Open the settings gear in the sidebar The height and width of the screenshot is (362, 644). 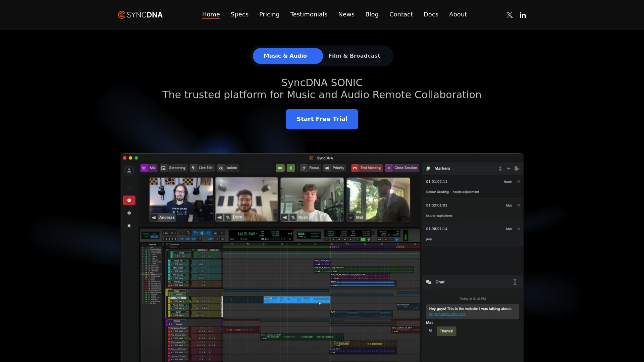pyautogui.click(x=129, y=213)
